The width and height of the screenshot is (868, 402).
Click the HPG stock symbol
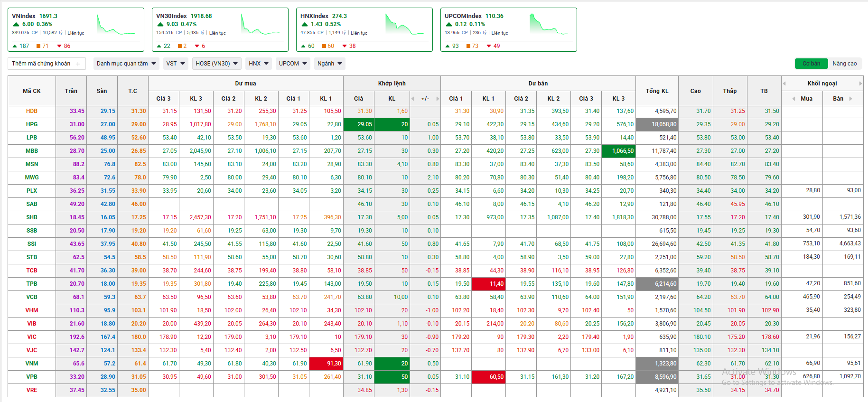tap(32, 124)
